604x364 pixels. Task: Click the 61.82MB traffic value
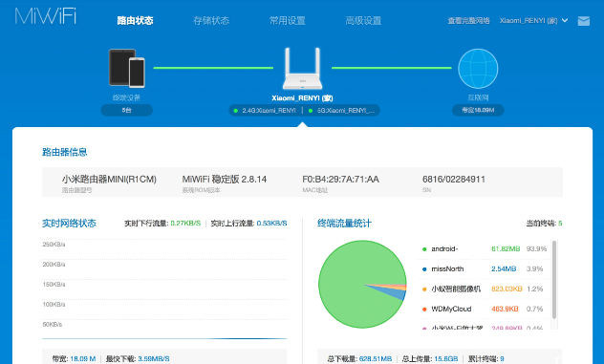coord(506,248)
